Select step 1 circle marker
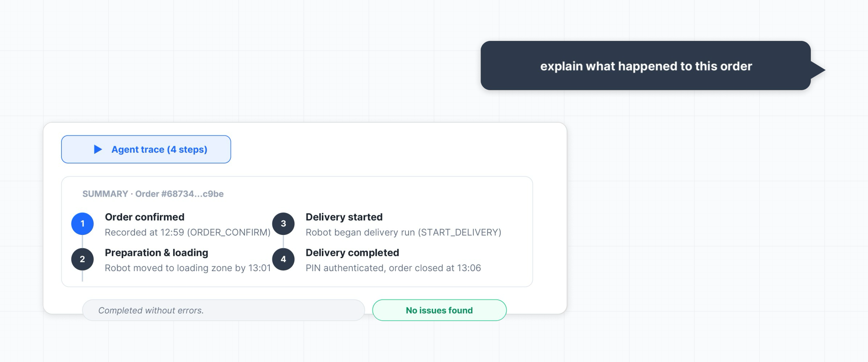Viewport: 868px width, 362px height. click(82, 224)
